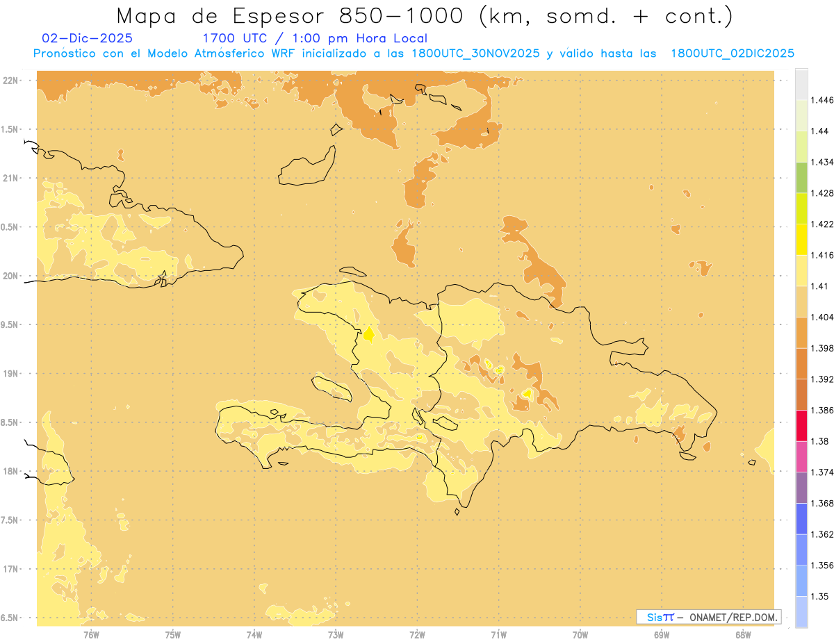Click the color bar value '1.356'
Image resolution: width=834 pixels, height=644 pixels.
(822, 565)
